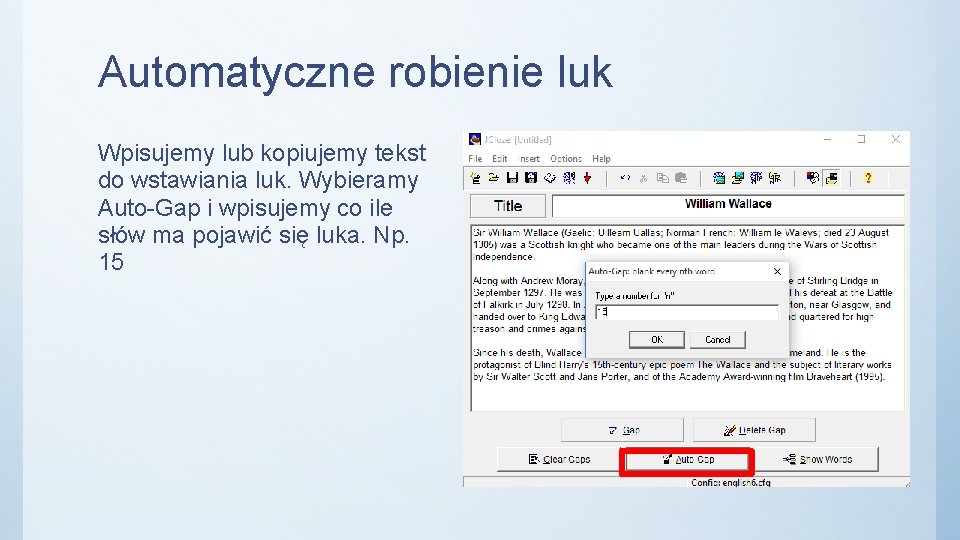Close the JCloze window
This screenshot has height=540, width=960.
pos(896,140)
